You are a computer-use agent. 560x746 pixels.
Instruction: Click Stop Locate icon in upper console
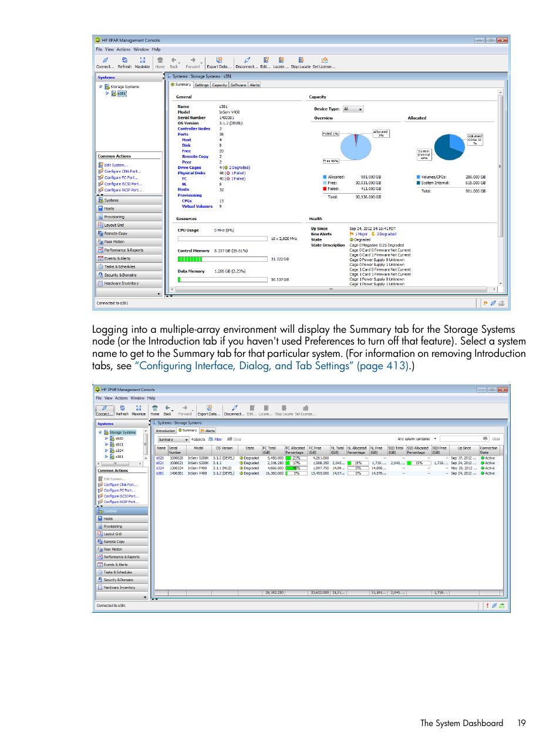point(301,60)
